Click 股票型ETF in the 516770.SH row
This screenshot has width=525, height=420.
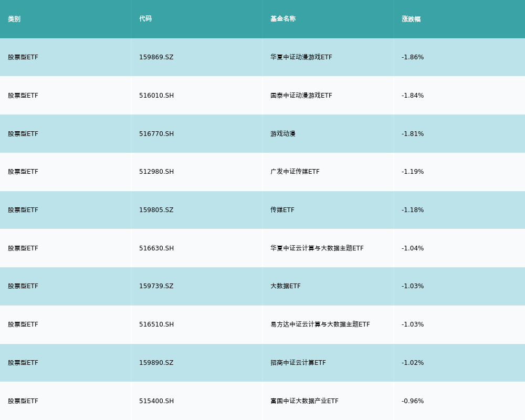coord(23,134)
